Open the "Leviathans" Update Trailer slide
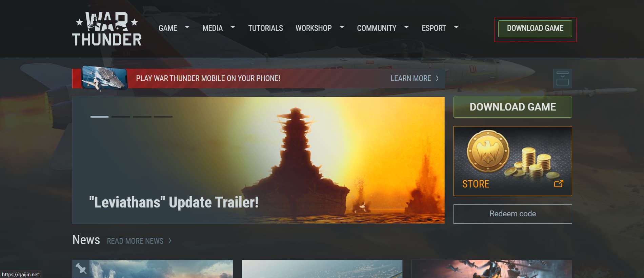The image size is (644, 278). (x=258, y=160)
